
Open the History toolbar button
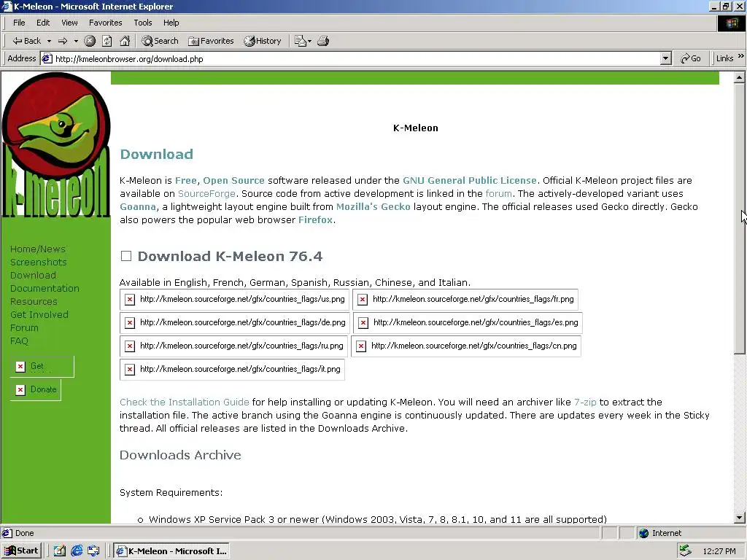[263, 41]
